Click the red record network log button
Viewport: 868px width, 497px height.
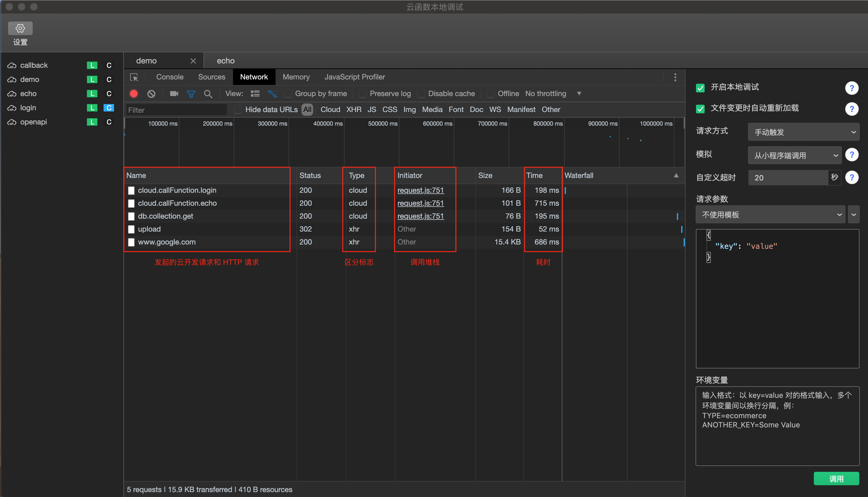click(133, 94)
